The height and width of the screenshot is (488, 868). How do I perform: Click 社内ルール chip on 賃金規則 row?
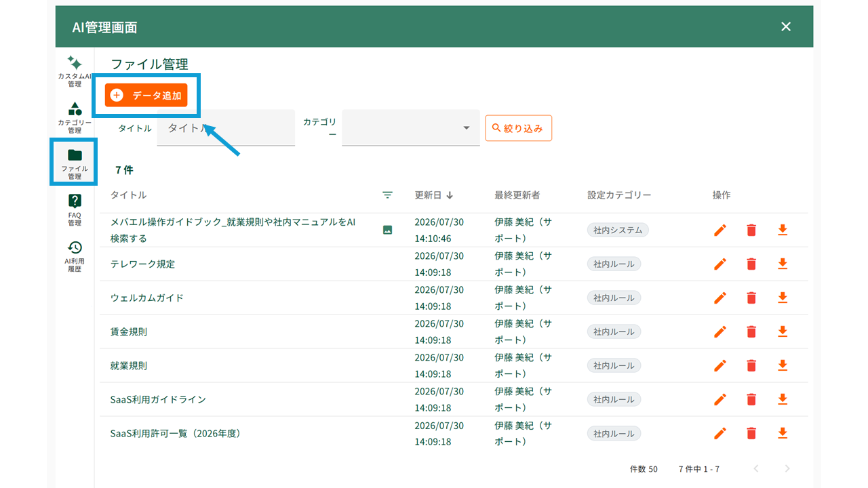tap(614, 331)
